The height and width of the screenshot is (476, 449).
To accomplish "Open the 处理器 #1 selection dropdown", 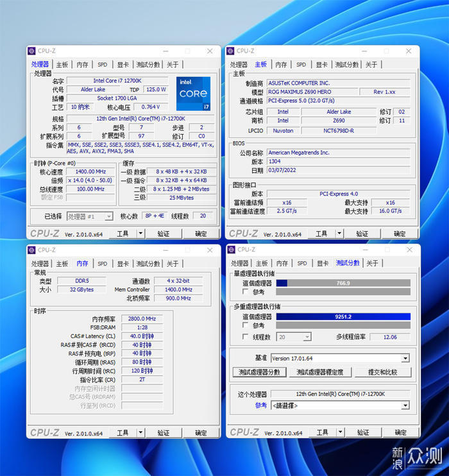I will 90,216.
